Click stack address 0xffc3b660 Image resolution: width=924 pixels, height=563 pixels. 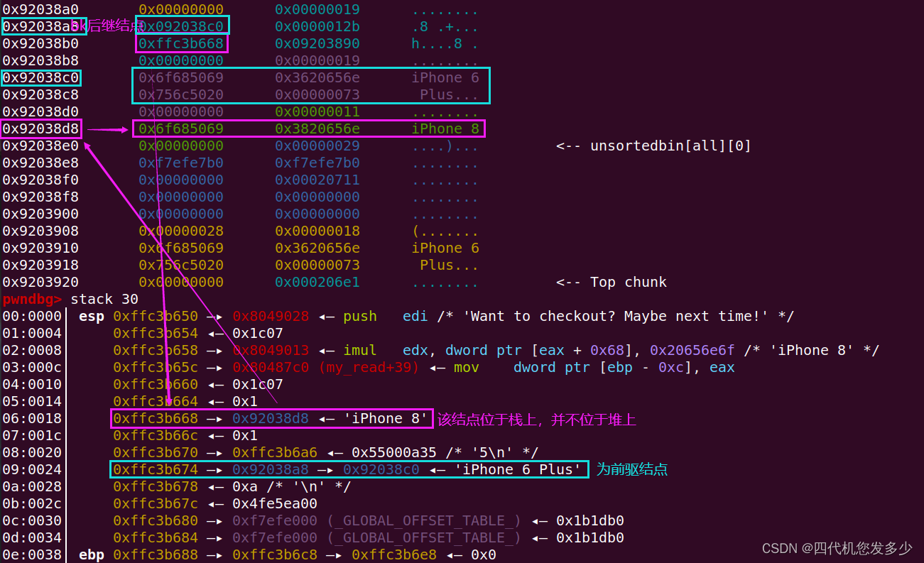[156, 384]
